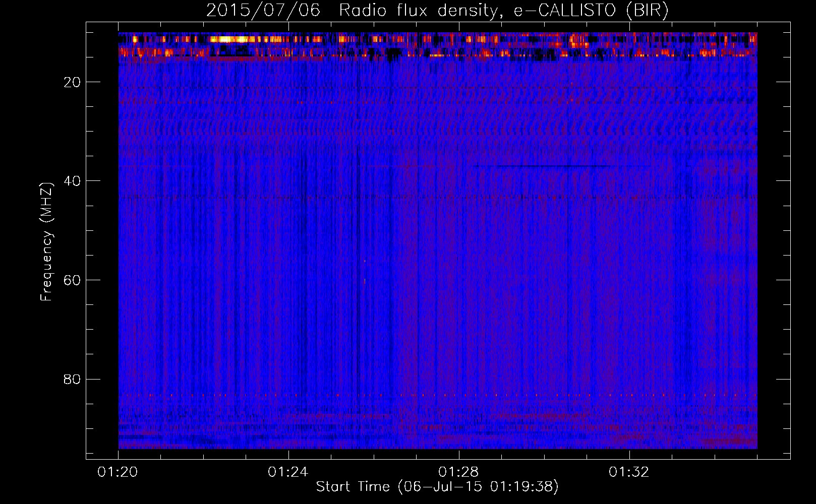Click the 01:32 time tick label

click(629, 472)
